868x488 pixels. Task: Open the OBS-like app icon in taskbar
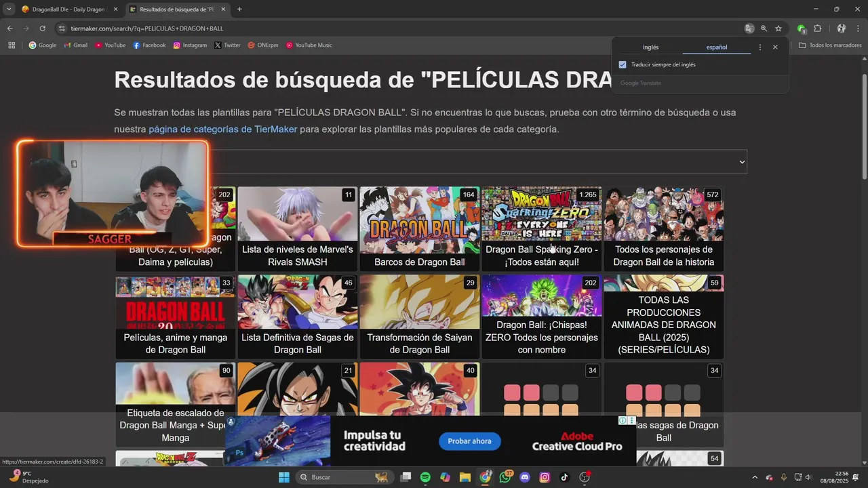(585, 477)
